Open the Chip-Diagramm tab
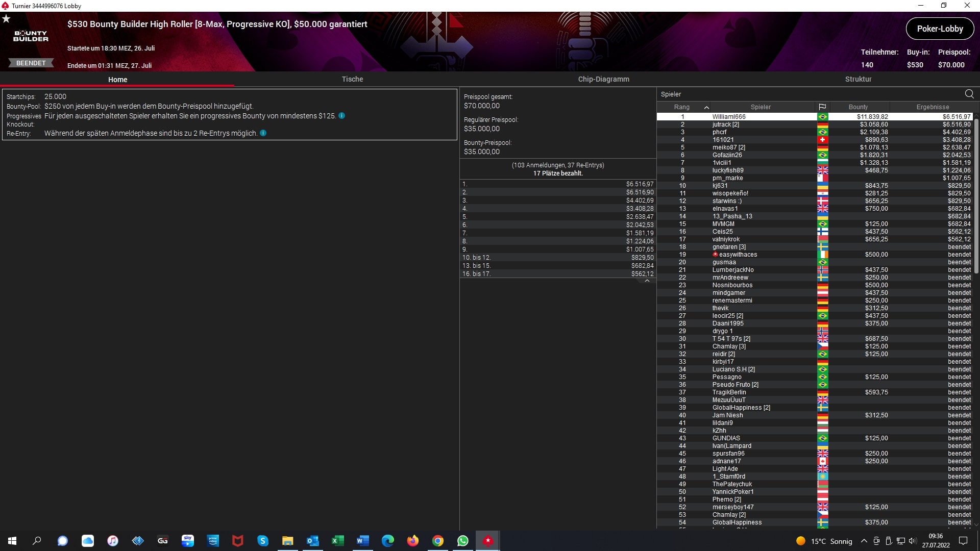 point(603,79)
